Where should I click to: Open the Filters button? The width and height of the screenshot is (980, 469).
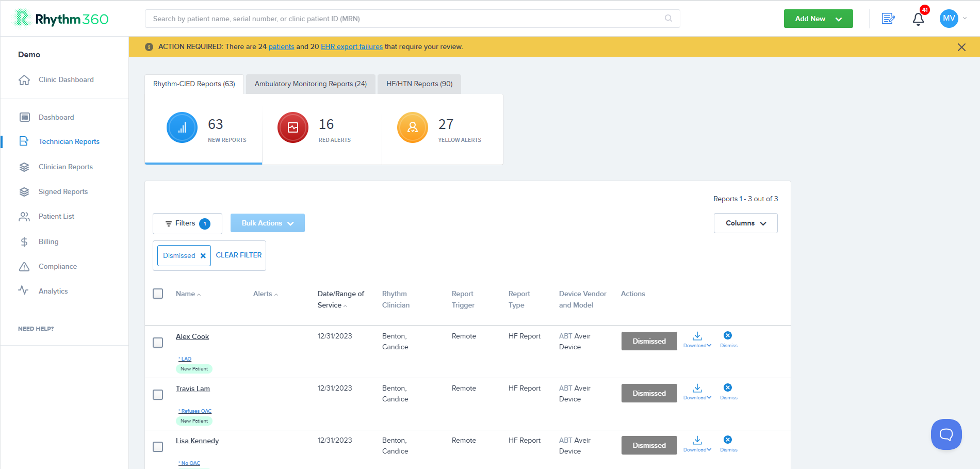pos(187,223)
